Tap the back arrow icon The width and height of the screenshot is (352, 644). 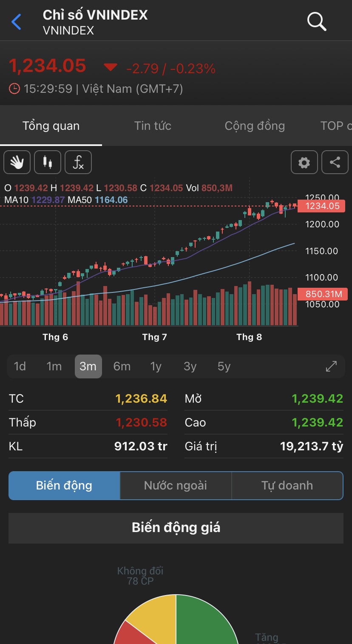pos(16,22)
